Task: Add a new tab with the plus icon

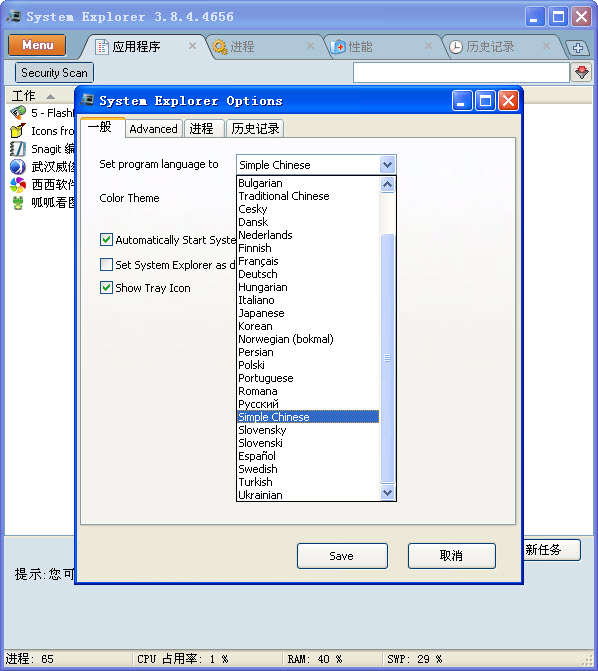Action: pyautogui.click(x=578, y=48)
